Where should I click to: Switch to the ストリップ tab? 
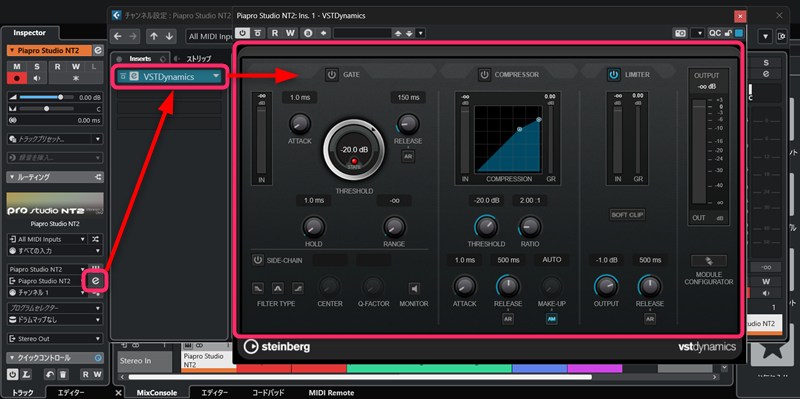click(198, 59)
